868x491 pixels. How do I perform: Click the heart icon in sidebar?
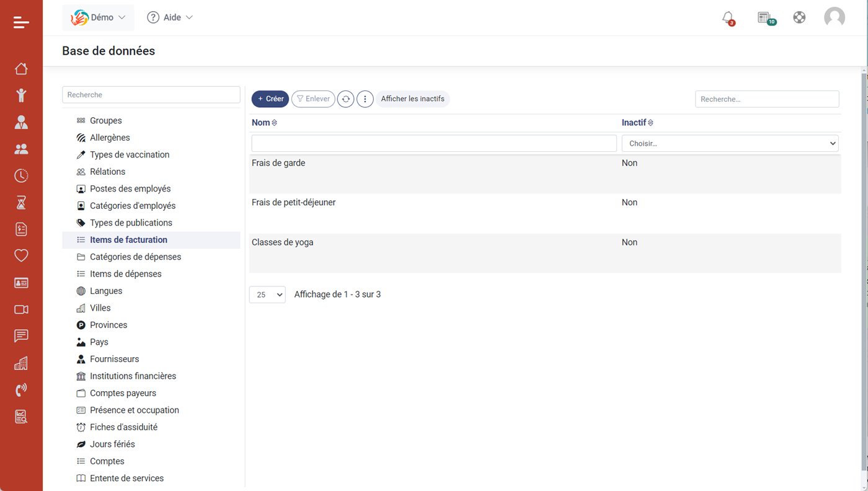21,255
